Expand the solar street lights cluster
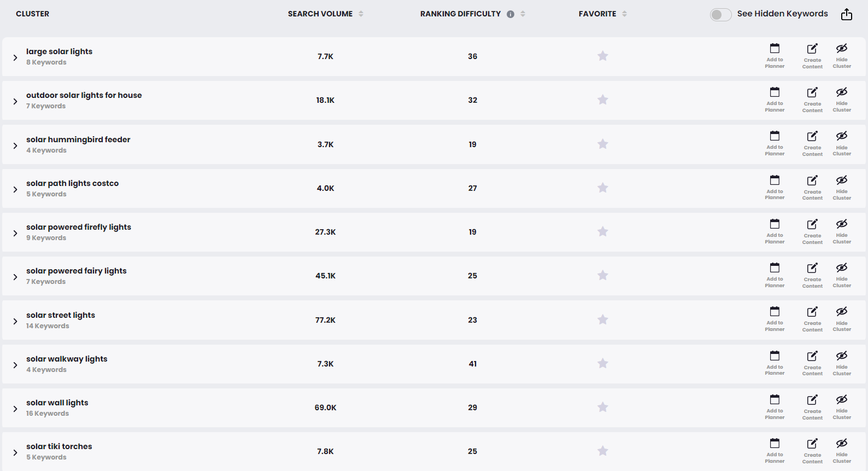 15,321
